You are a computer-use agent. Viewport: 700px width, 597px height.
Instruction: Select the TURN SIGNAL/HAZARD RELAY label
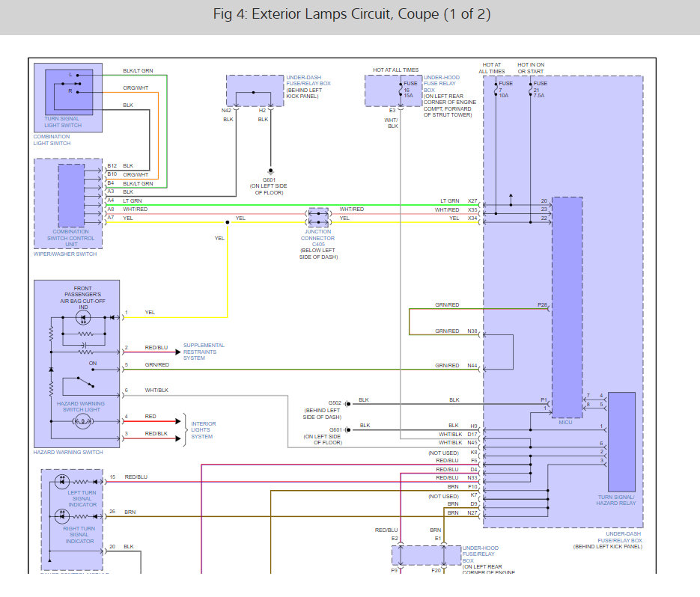tap(616, 500)
